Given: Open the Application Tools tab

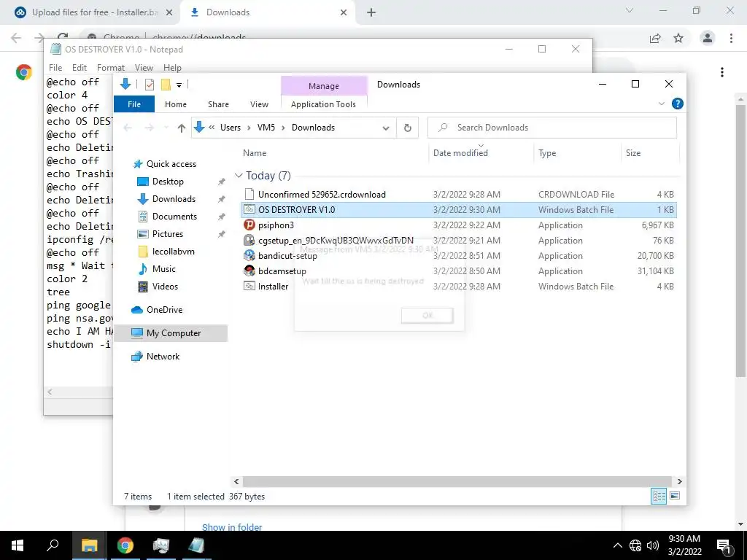Looking at the screenshot, I should (323, 104).
